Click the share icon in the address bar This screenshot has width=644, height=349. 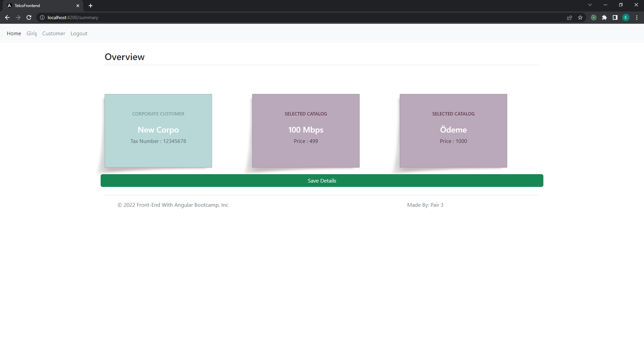570,17
